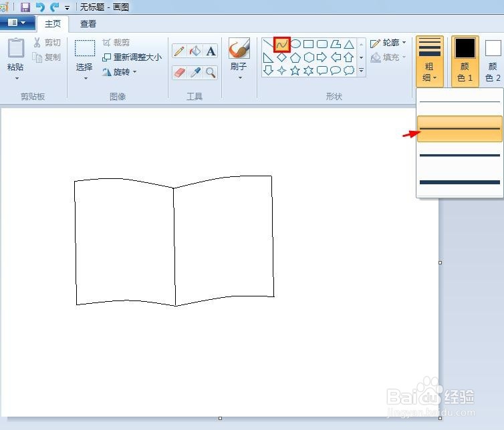Expand the full shapes gallery
The width and height of the screenshot is (504, 430).
(x=361, y=70)
